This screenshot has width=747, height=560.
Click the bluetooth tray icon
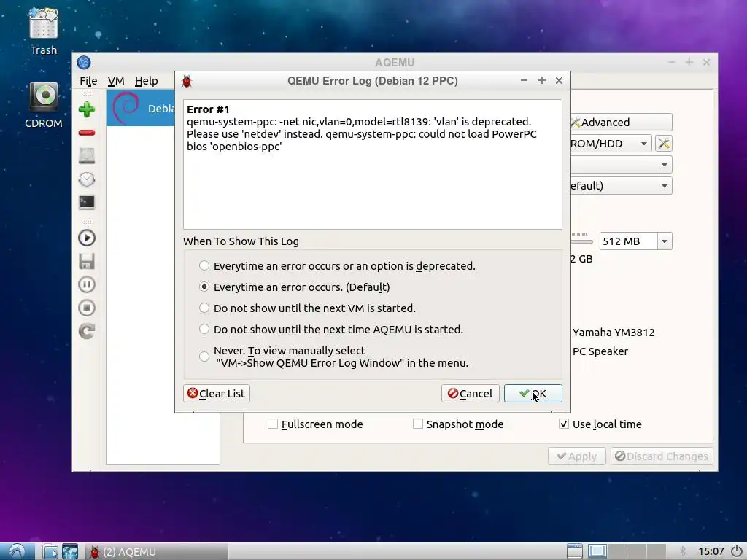(683, 551)
